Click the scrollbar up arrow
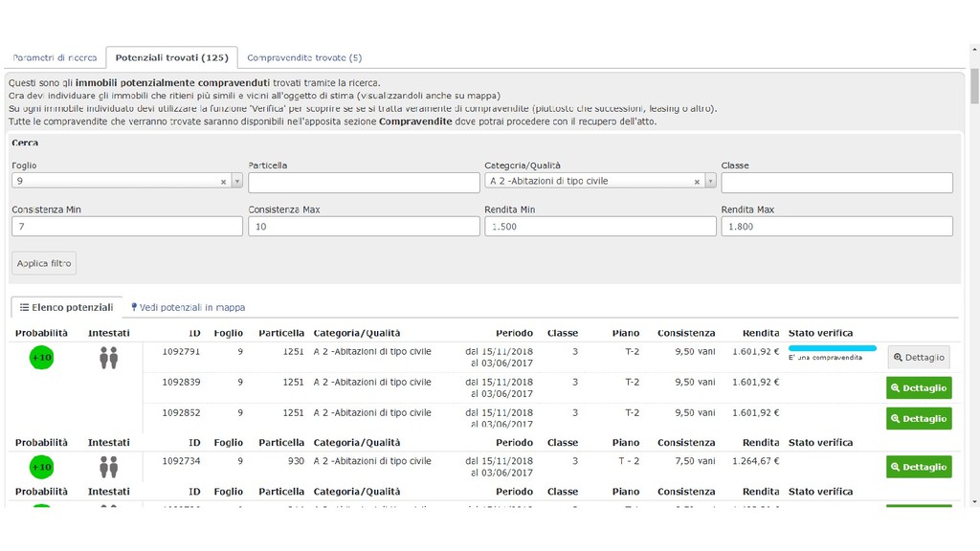Screen dimensions: 980x551 (x=974, y=50)
